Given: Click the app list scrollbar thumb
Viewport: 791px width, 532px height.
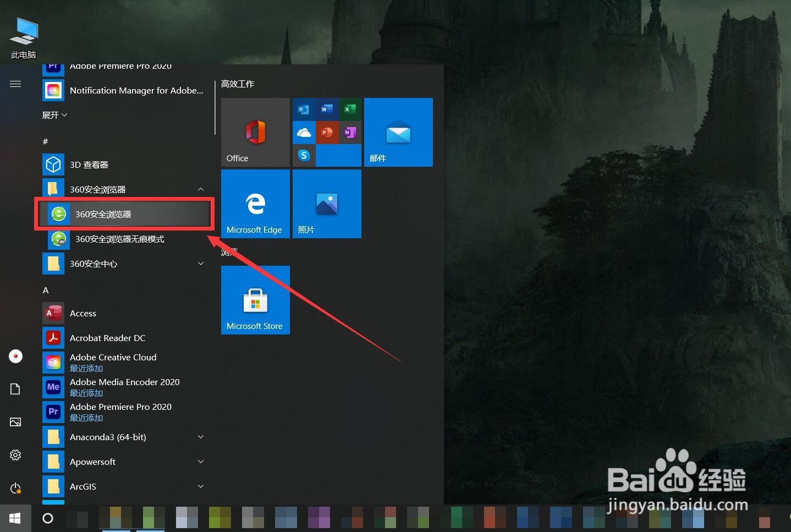Looking at the screenshot, I should [x=215, y=108].
